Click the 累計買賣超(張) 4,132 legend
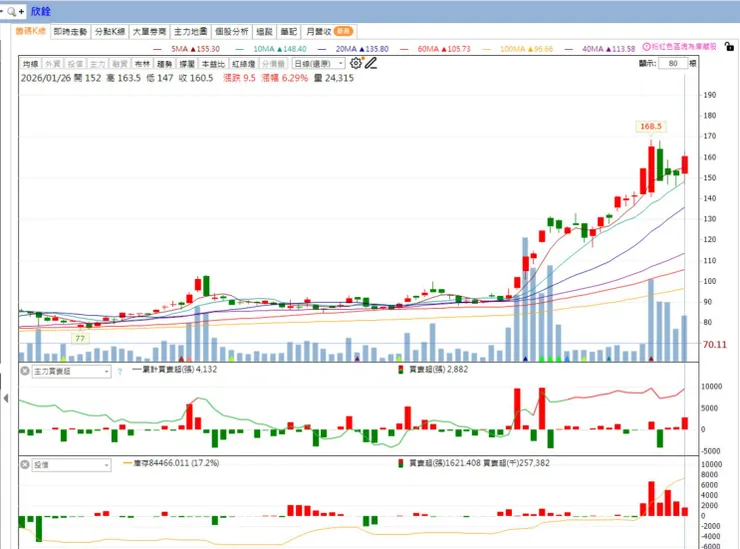This screenshot has width=740, height=549. 175,369
